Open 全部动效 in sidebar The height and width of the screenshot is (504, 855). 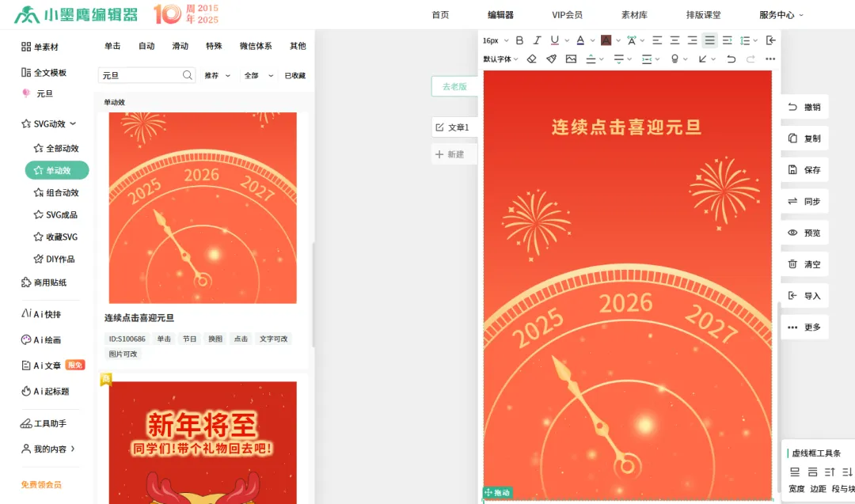click(x=56, y=148)
